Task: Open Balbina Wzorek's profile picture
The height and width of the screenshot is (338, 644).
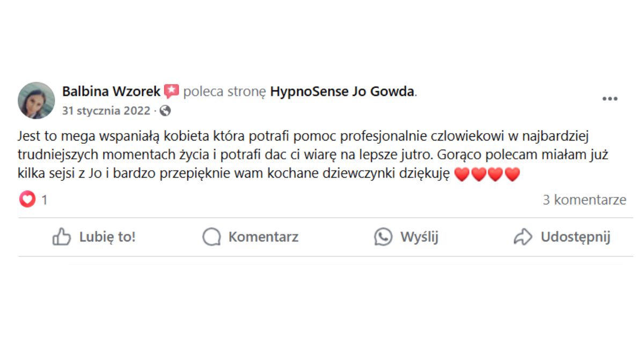Action: [36, 100]
